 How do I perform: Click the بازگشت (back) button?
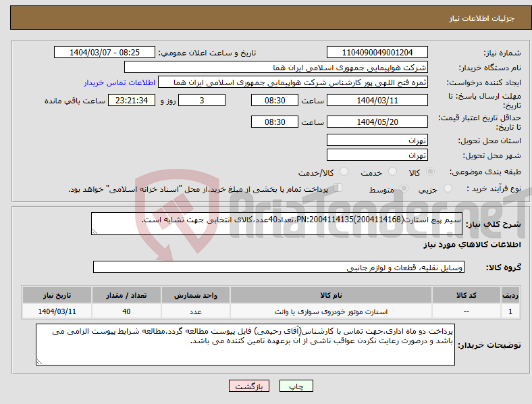[x=249, y=386]
